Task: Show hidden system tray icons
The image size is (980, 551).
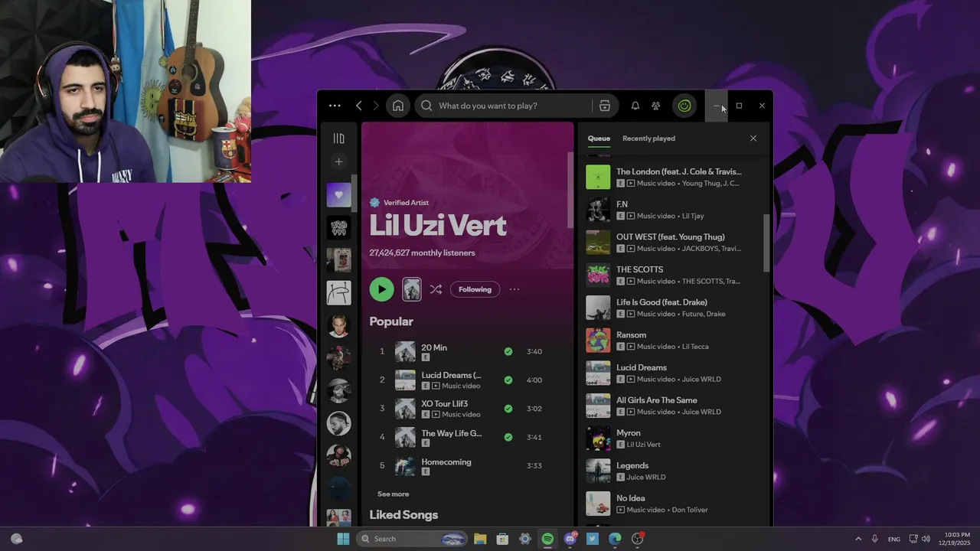Action: tap(858, 539)
